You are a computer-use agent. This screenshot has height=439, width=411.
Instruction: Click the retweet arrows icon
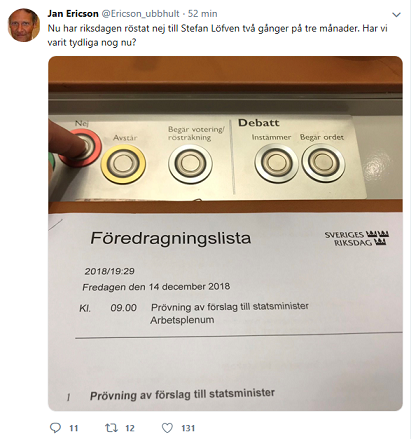pos(111,428)
